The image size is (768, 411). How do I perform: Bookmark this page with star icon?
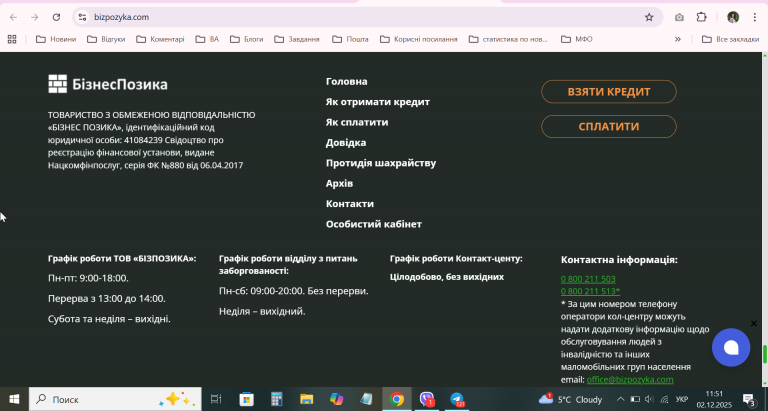point(649,17)
